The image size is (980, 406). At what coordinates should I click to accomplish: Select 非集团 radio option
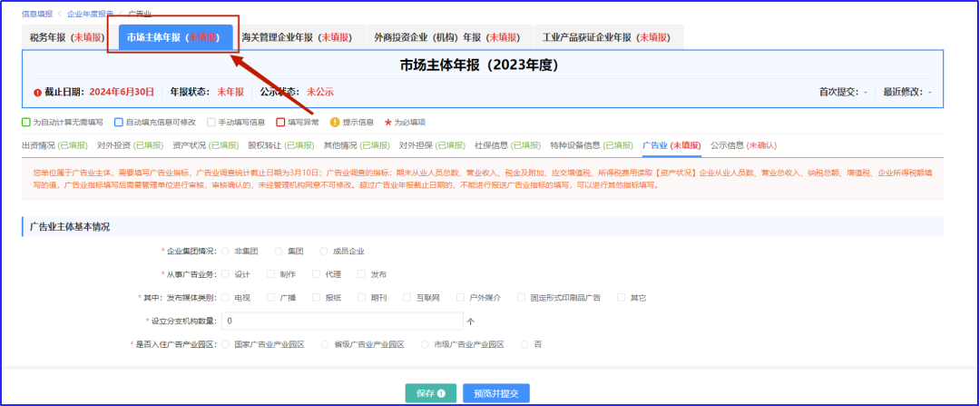coord(225,251)
